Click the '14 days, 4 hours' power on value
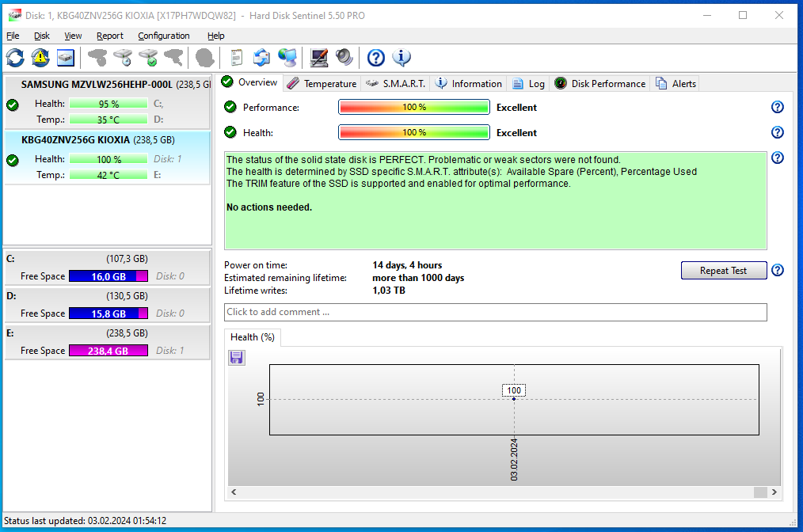Screen dimensions: 803x532 point(407,265)
